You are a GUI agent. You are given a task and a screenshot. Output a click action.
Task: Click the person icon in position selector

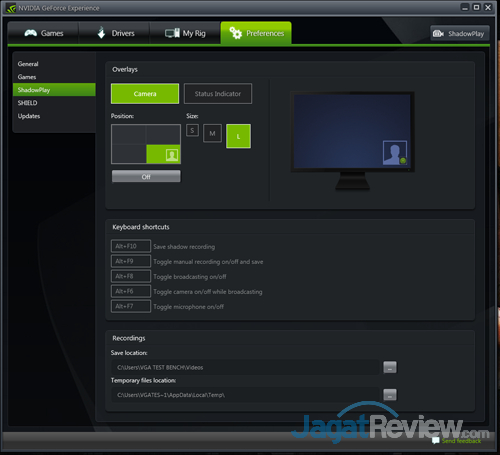172,155
